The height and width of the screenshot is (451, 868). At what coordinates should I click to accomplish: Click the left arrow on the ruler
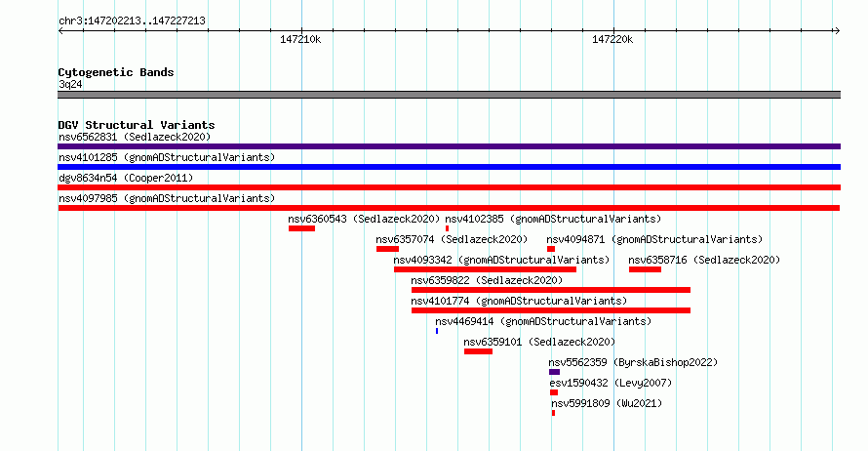60,31
